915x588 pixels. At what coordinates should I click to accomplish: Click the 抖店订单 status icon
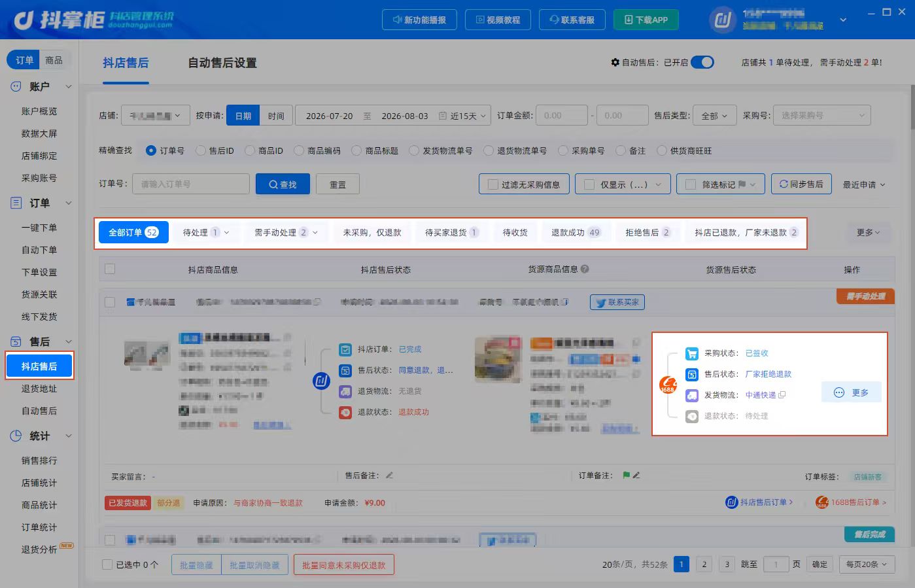point(345,349)
